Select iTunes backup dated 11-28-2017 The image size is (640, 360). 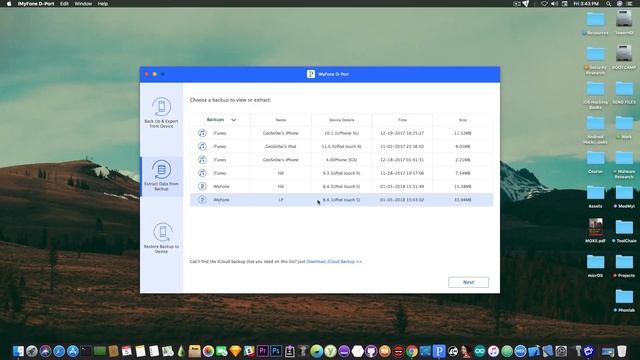pos(341,173)
